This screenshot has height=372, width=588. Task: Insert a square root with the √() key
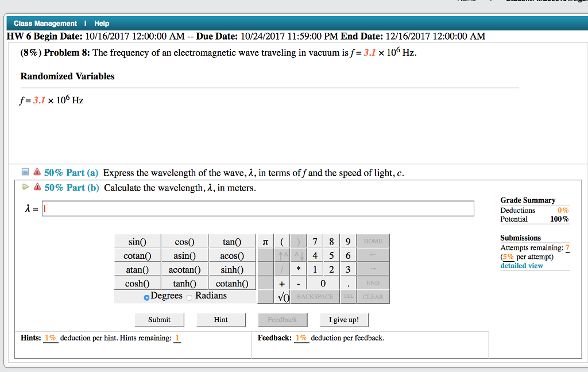[x=282, y=297]
